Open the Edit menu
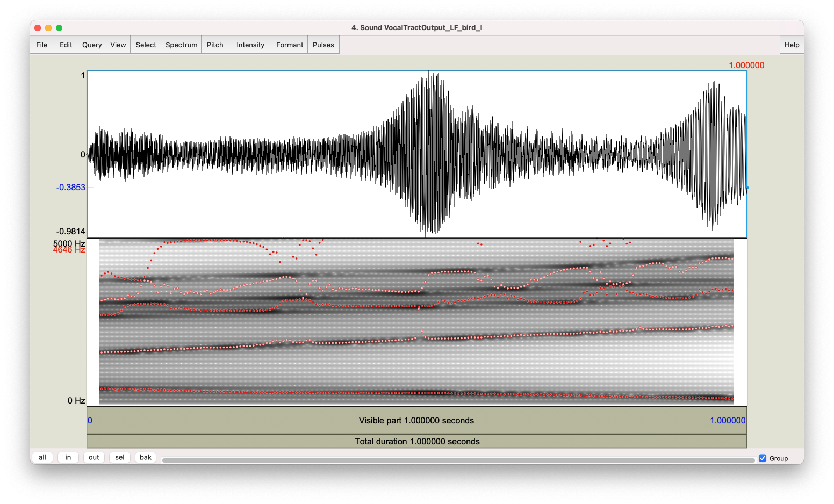The height and width of the screenshot is (504, 834). (x=66, y=45)
